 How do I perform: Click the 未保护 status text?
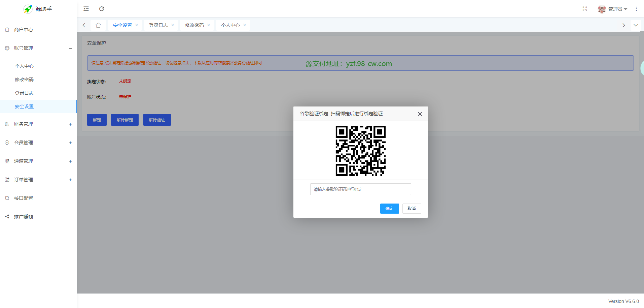[x=125, y=97]
